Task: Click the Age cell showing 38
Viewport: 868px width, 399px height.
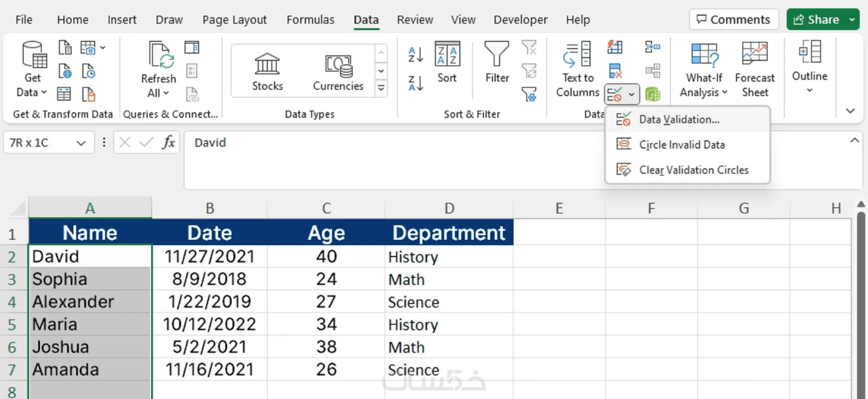Action: (326, 347)
